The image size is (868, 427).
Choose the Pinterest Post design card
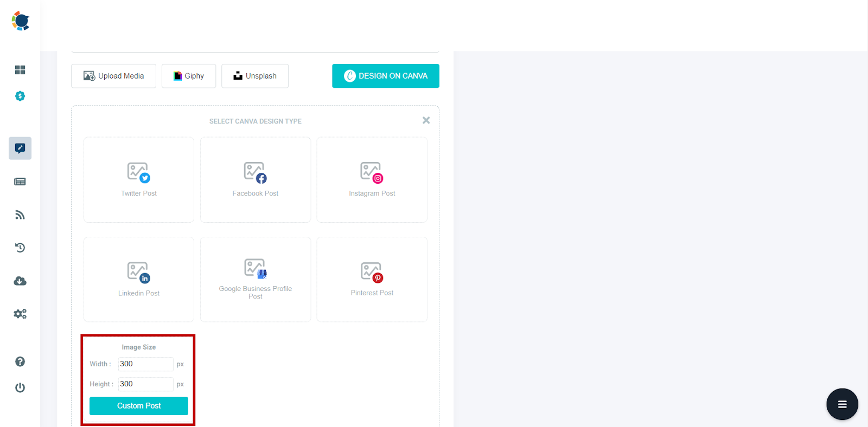(x=372, y=279)
